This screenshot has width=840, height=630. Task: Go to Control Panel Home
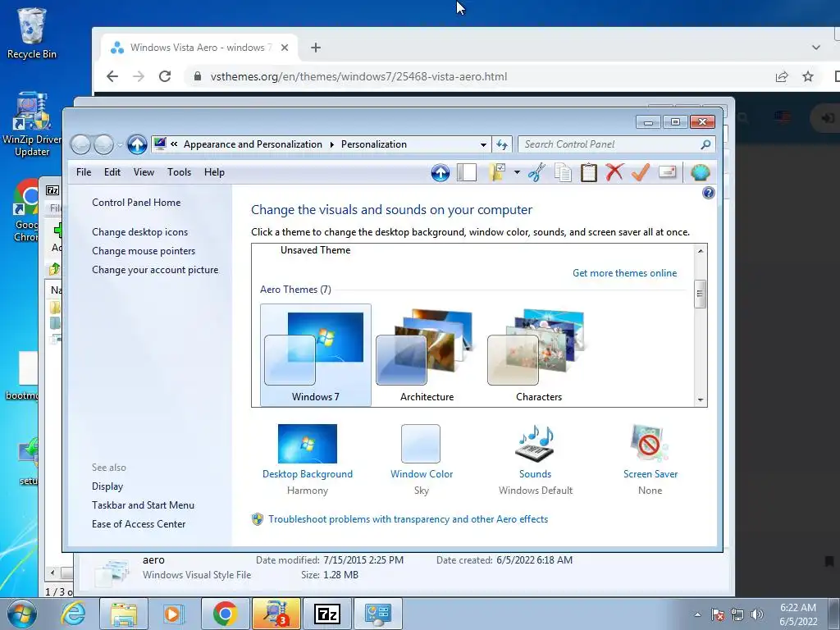pos(136,203)
